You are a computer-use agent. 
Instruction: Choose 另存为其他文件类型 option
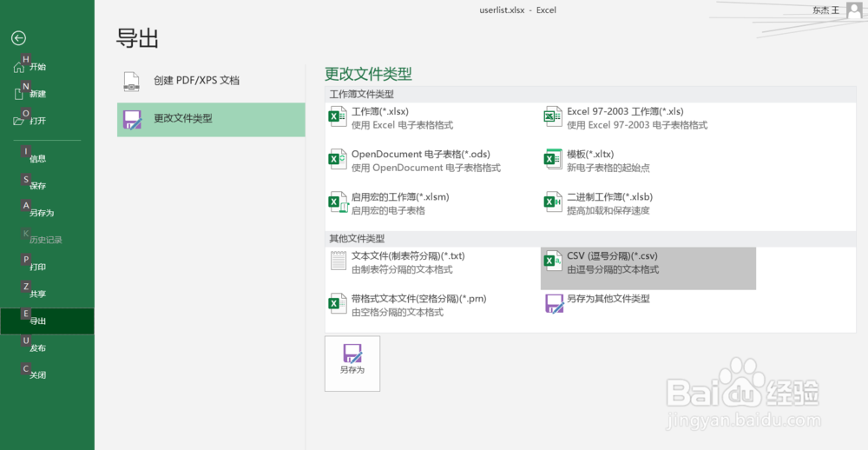pos(648,311)
